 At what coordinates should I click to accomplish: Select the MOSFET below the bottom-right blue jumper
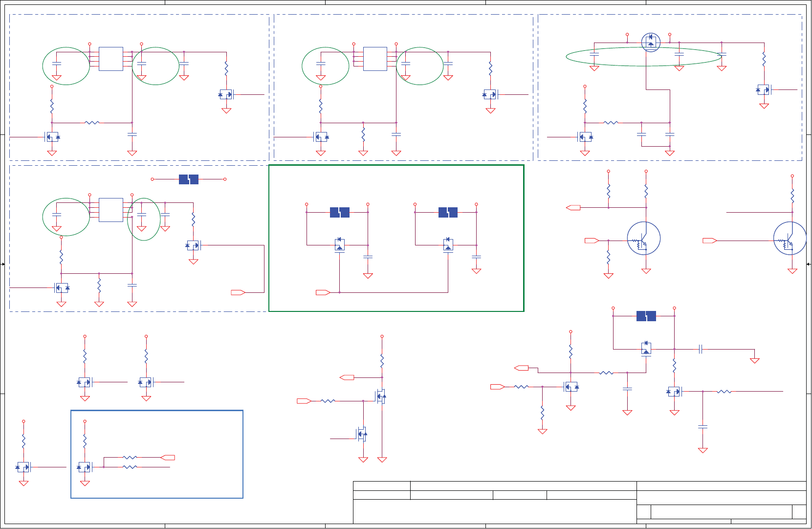[646, 349]
